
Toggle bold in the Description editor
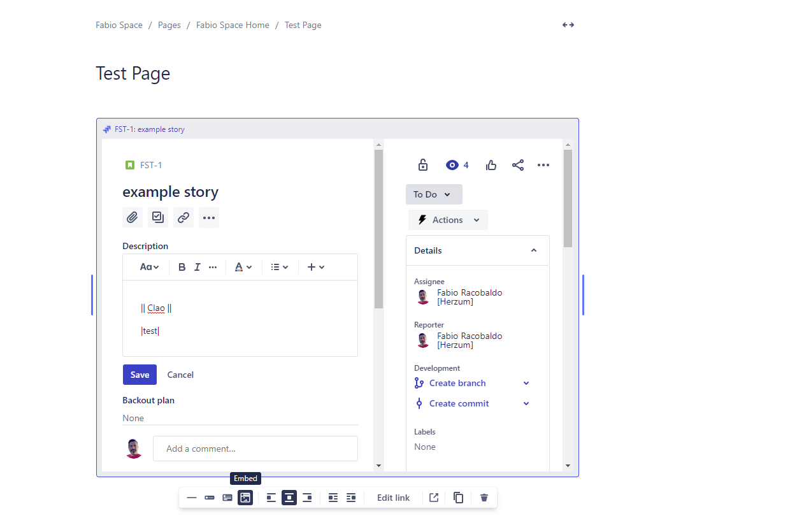coord(182,267)
